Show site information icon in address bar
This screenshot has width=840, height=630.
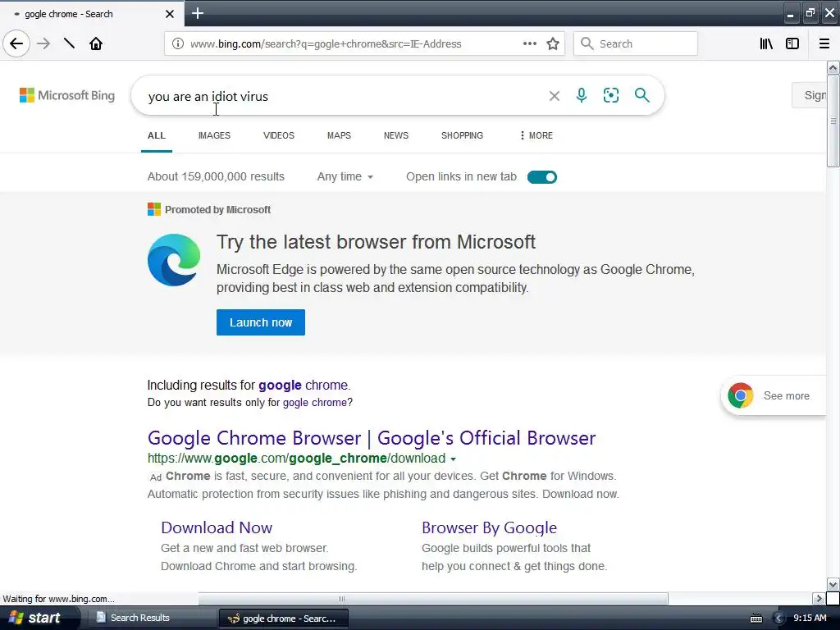(178, 43)
